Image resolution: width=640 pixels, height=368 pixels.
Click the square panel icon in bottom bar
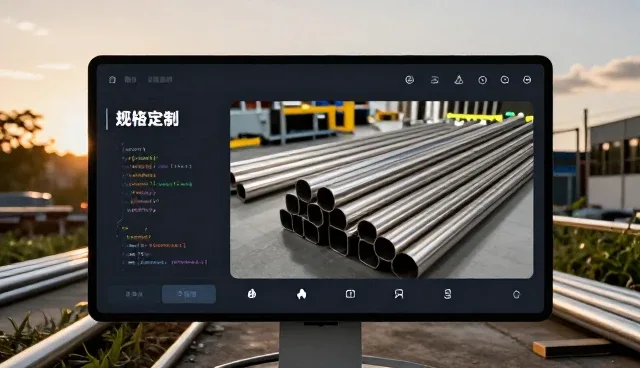350,294
